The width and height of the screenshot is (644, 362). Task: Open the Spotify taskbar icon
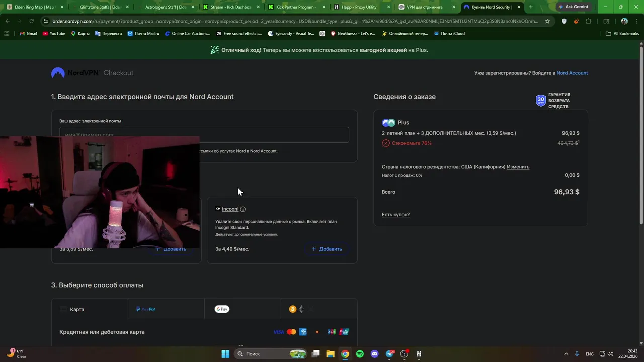[x=360, y=354]
